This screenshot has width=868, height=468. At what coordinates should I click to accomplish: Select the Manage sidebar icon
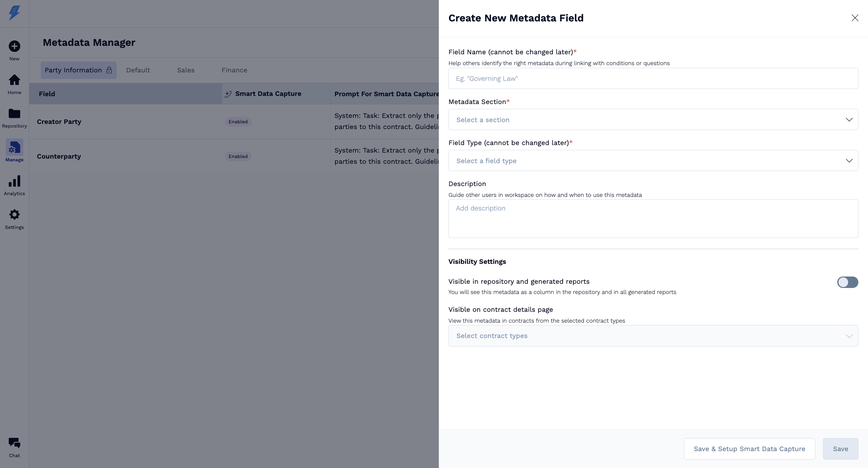tap(14, 148)
